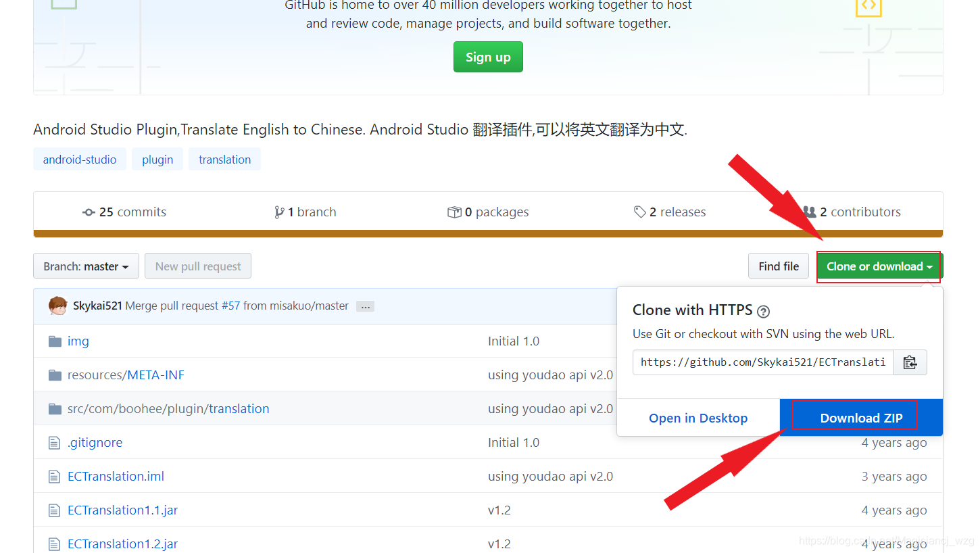Click the translation source folder icon
The image size is (980, 553).
[x=55, y=408]
